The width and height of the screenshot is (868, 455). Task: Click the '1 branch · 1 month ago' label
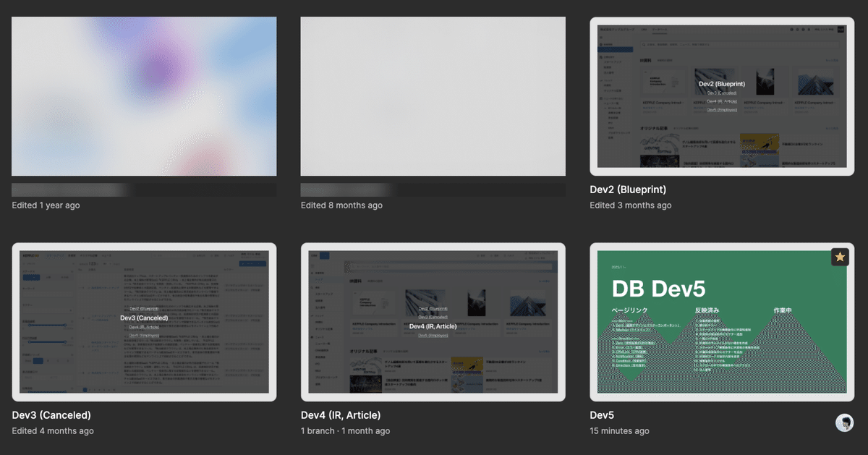(346, 431)
